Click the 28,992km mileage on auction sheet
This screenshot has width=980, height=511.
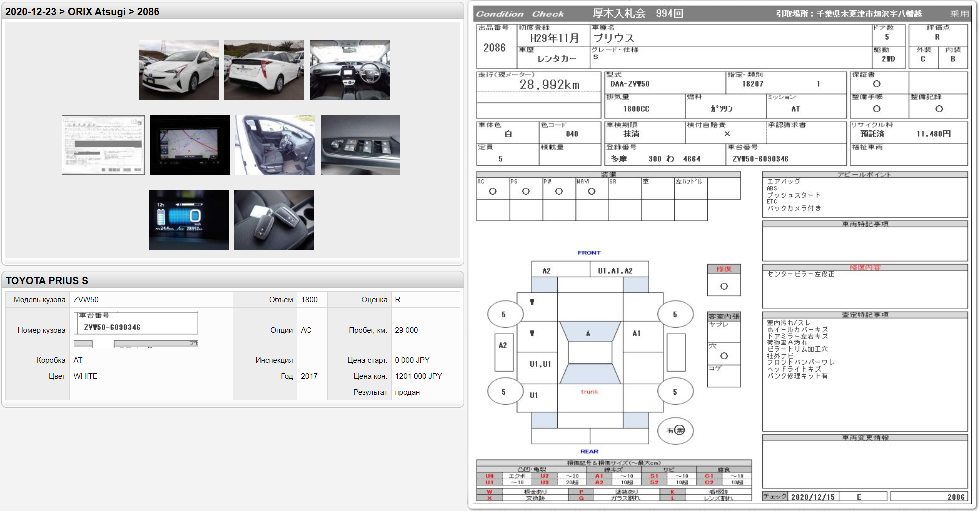point(549,85)
